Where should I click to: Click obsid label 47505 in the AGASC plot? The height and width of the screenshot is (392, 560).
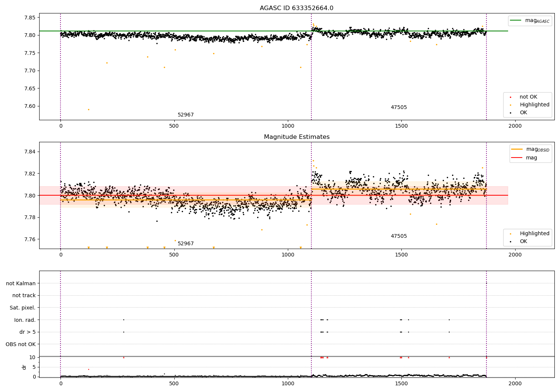pyautogui.click(x=399, y=108)
